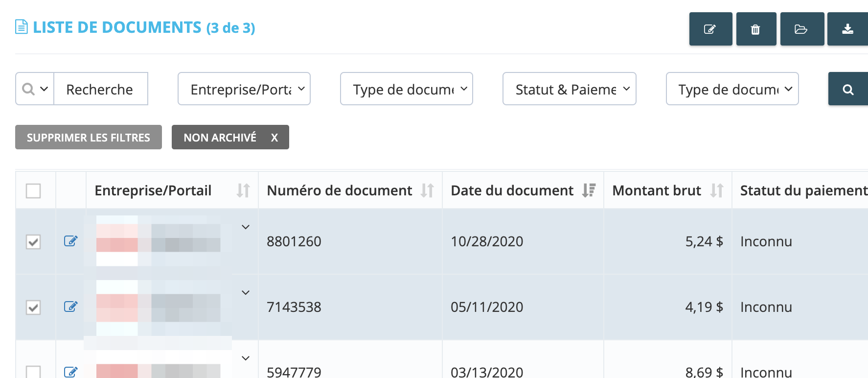Image resolution: width=868 pixels, height=378 pixels.
Task: Open the archive folder toolbar button
Action: [802, 29]
